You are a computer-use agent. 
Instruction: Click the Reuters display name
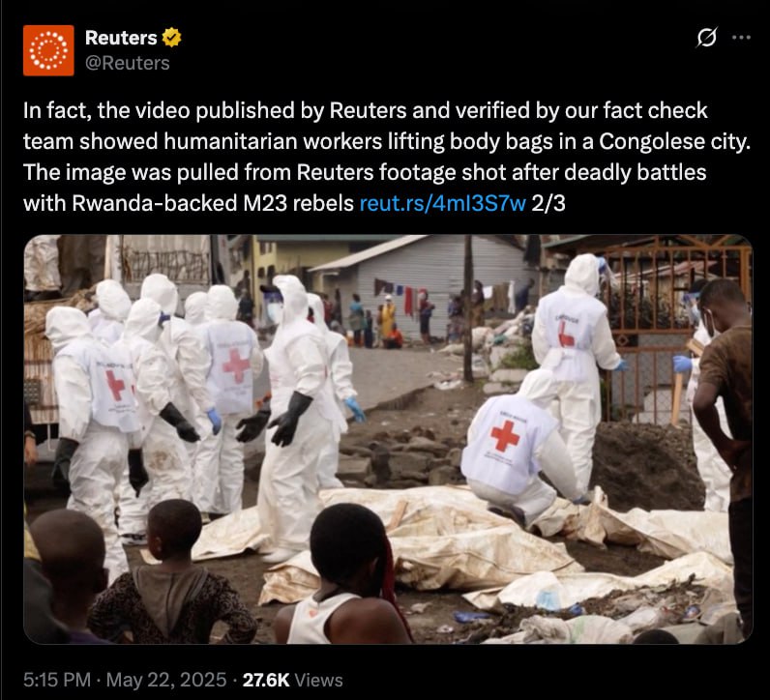pos(121,38)
